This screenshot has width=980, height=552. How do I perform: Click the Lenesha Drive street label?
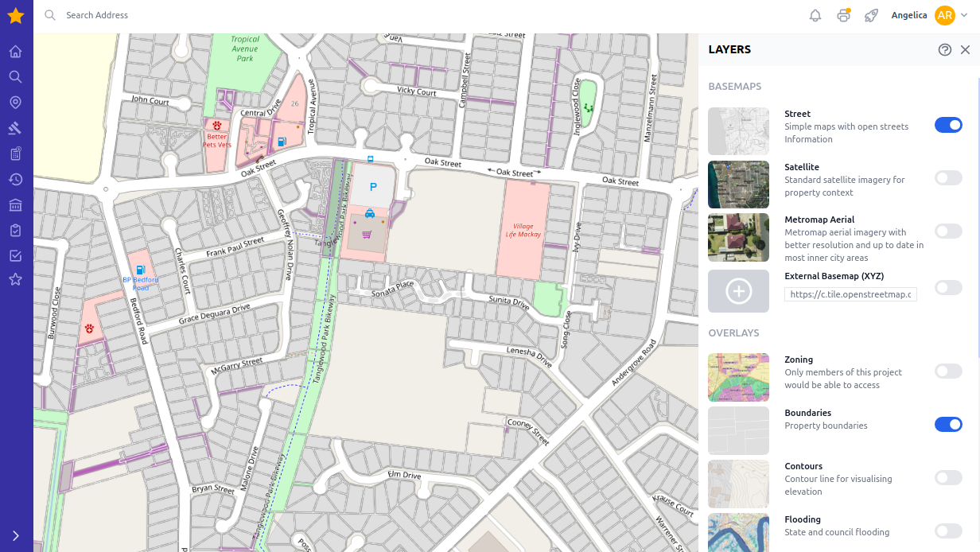pyautogui.click(x=529, y=356)
